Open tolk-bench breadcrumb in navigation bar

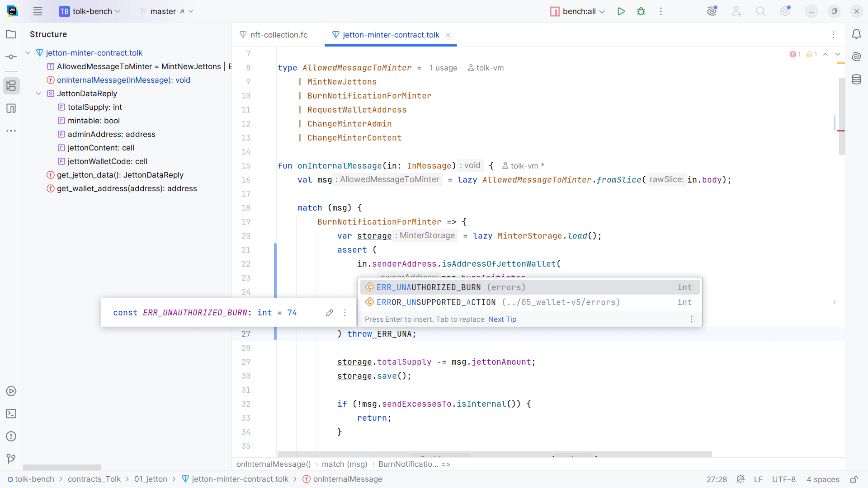click(x=31, y=479)
